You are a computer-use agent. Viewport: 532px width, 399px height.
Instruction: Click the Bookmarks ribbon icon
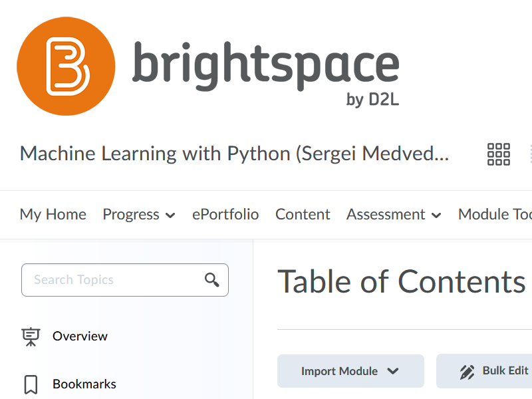coord(31,384)
